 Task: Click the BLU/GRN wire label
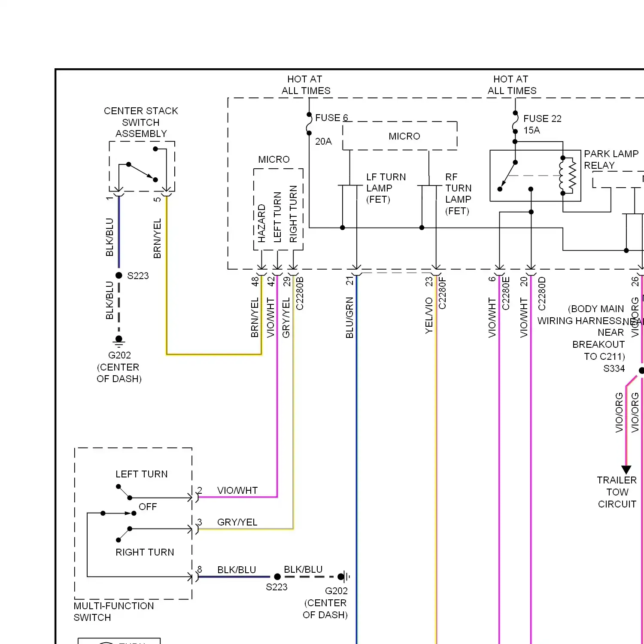(349, 318)
